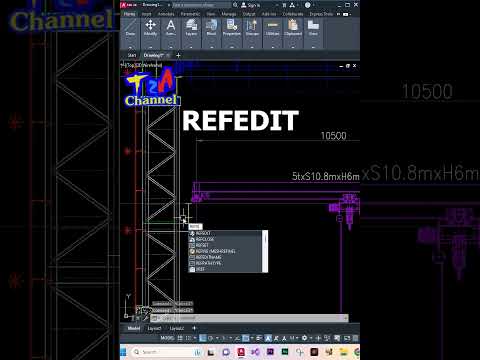The image size is (480, 360).
Task: Toggle lineweight display in the status bar
Action: pyautogui.click(x=259, y=338)
